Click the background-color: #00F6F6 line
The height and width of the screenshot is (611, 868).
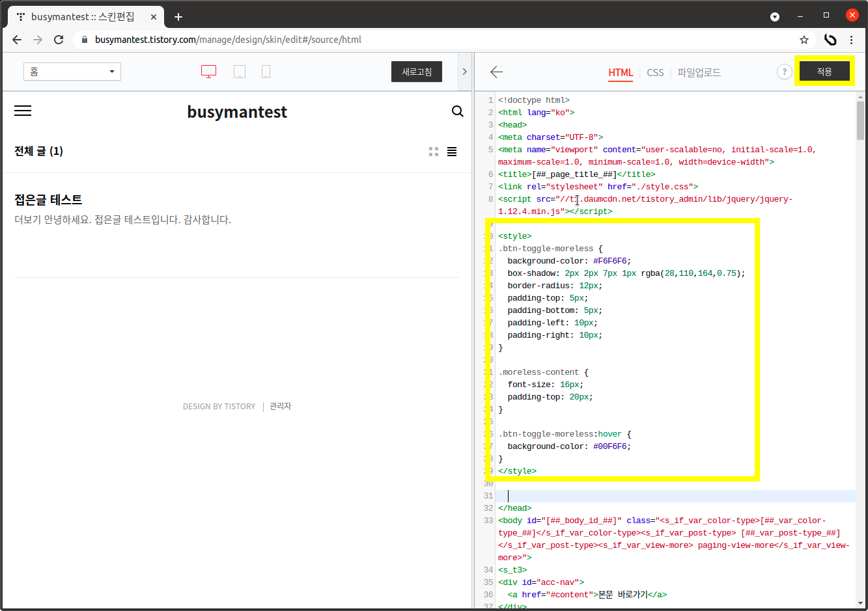(569, 446)
